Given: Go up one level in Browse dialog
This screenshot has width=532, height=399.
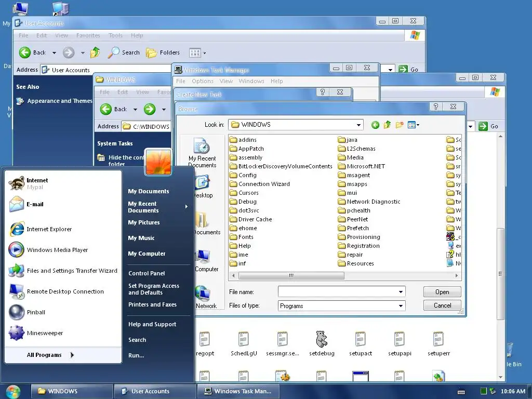Looking at the screenshot, I should [387, 125].
